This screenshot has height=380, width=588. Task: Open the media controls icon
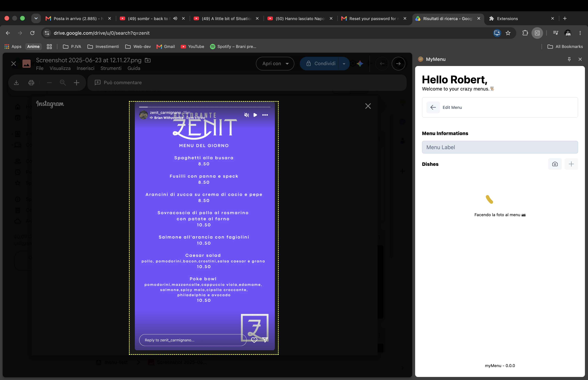pos(556,33)
